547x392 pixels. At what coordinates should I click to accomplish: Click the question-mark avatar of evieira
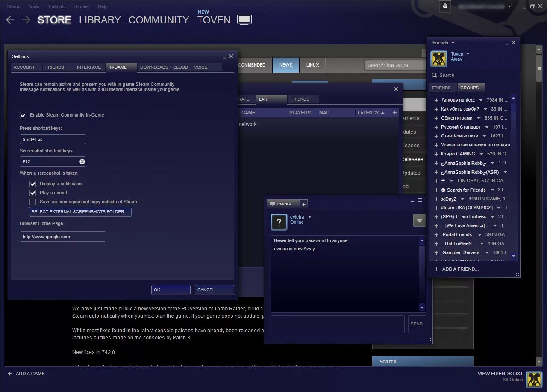click(279, 222)
